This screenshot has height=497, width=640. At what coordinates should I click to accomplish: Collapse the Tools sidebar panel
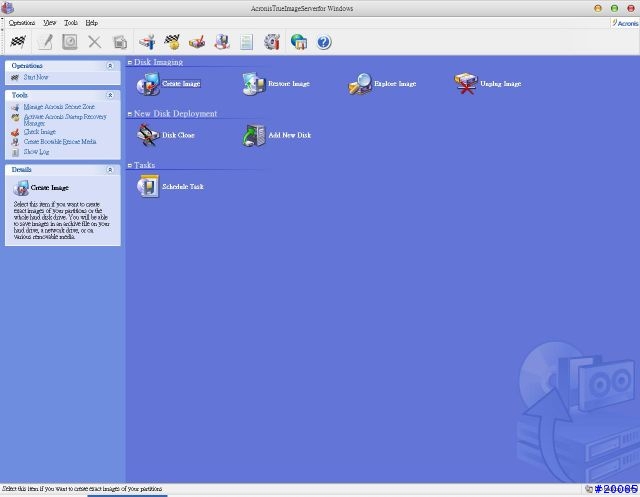pos(110,95)
